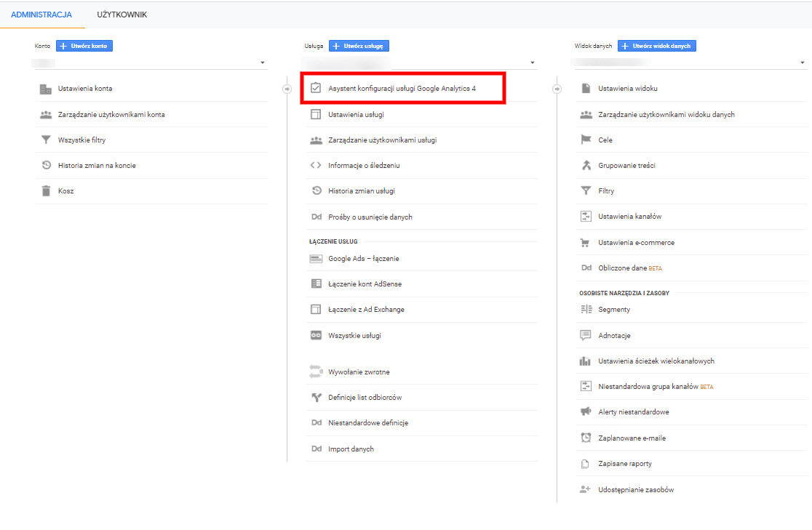The image size is (812, 530).
Task: Click the code brackets icon for Informacje o śledzeniu
Action: [315, 165]
